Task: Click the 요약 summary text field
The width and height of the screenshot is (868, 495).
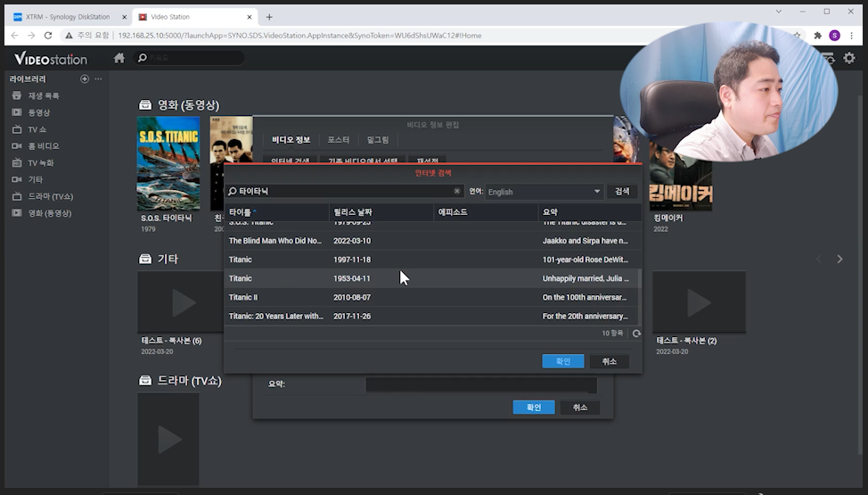Action: click(x=481, y=384)
